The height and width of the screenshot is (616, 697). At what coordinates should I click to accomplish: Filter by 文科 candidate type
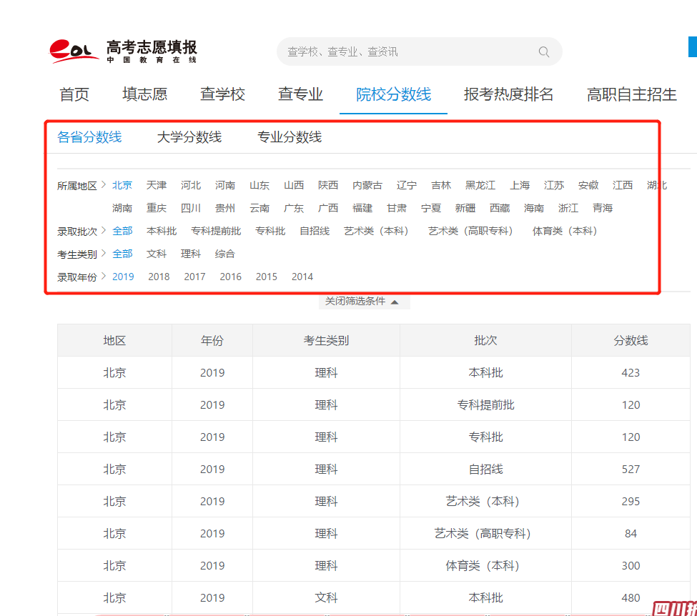(157, 254)
